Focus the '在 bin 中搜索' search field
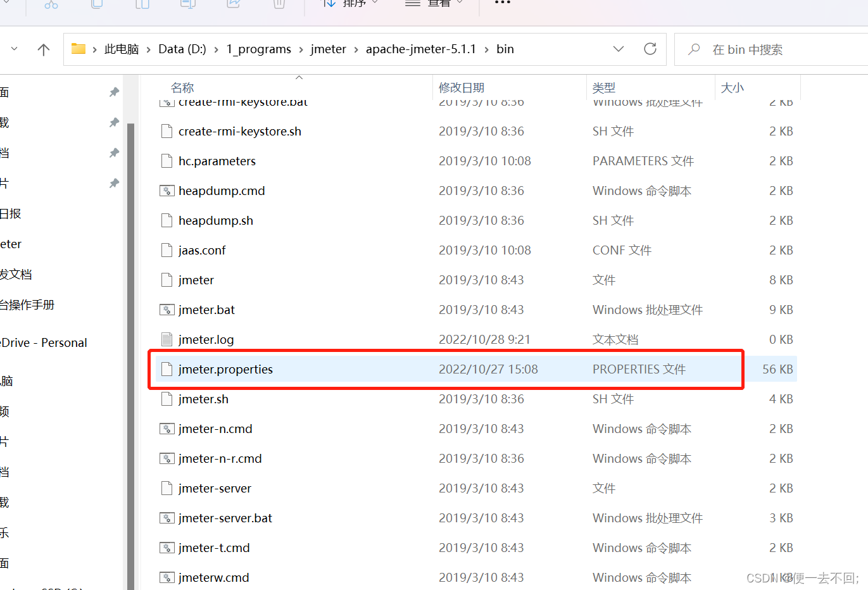 point(771,49)
